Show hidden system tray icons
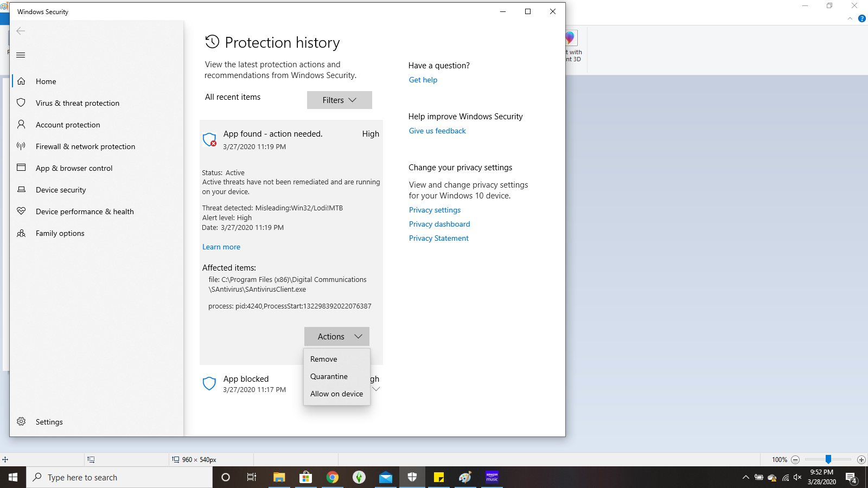868x488 pixels. pos(746,477)
